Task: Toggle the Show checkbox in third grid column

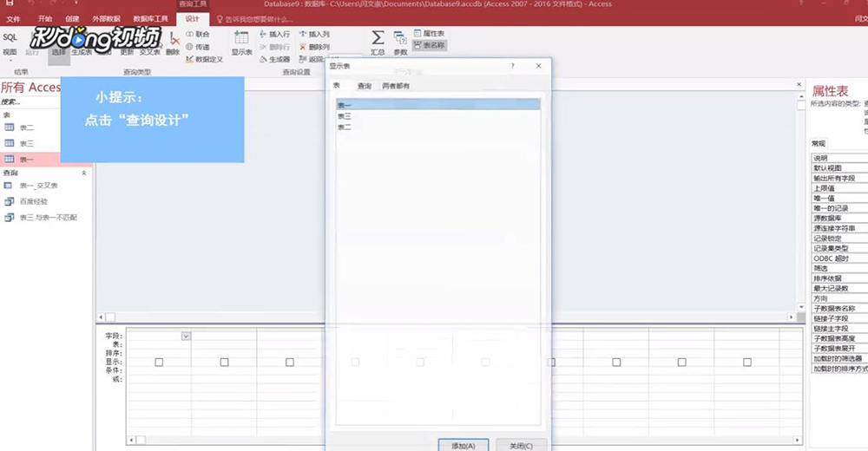Action: click(x=290, y=362)
